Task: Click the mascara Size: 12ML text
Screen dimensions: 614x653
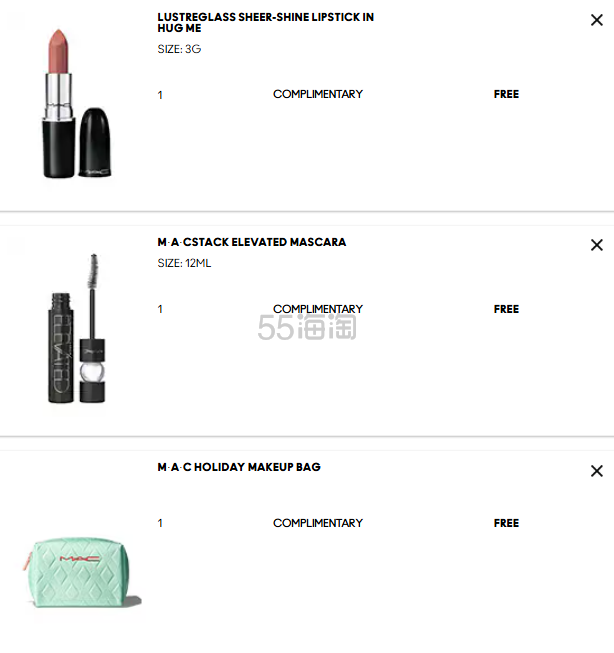Action: click(x=184, y=263)
